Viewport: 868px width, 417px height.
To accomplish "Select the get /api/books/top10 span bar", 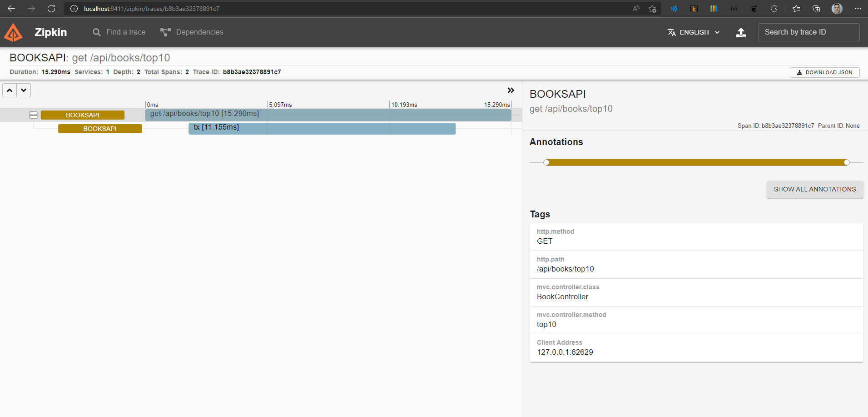I will (x=328, y=115).
